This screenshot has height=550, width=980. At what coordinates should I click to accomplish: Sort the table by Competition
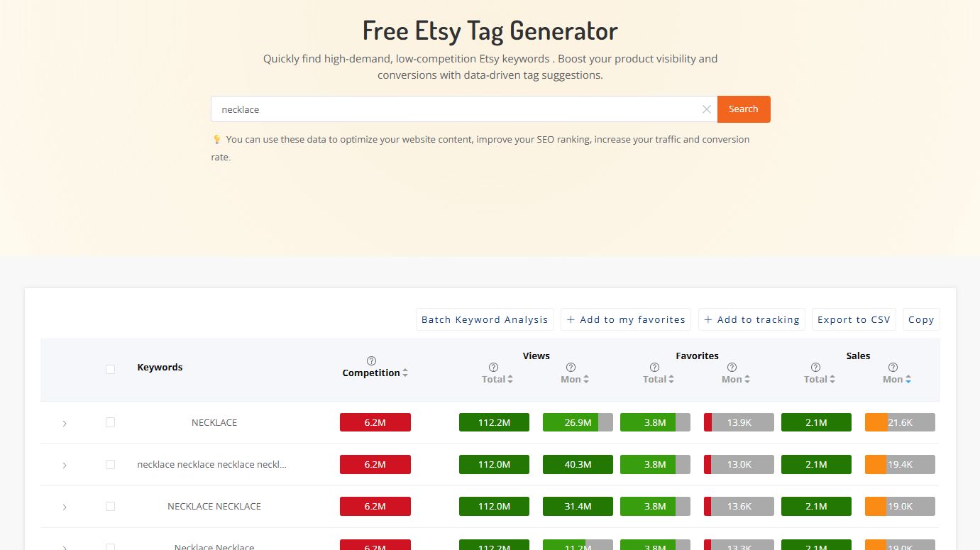pyautogui.click(x=405, y=372)
